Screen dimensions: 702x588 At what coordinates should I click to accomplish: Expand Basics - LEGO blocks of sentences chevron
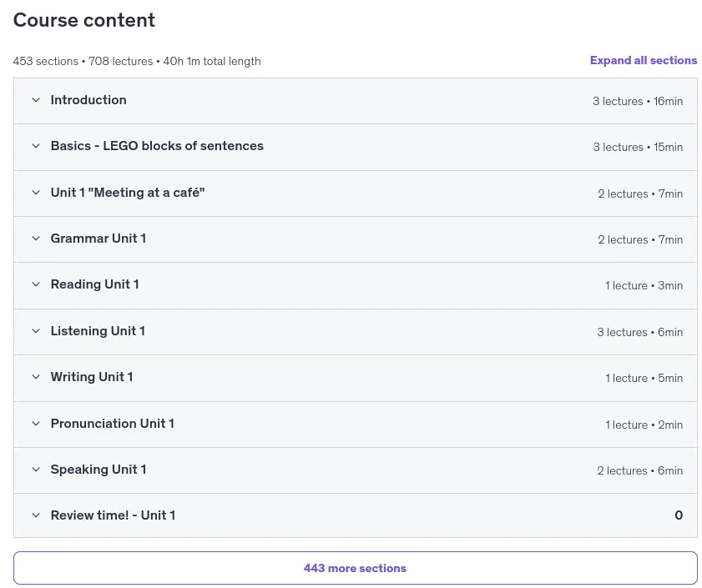click(36, 146)
